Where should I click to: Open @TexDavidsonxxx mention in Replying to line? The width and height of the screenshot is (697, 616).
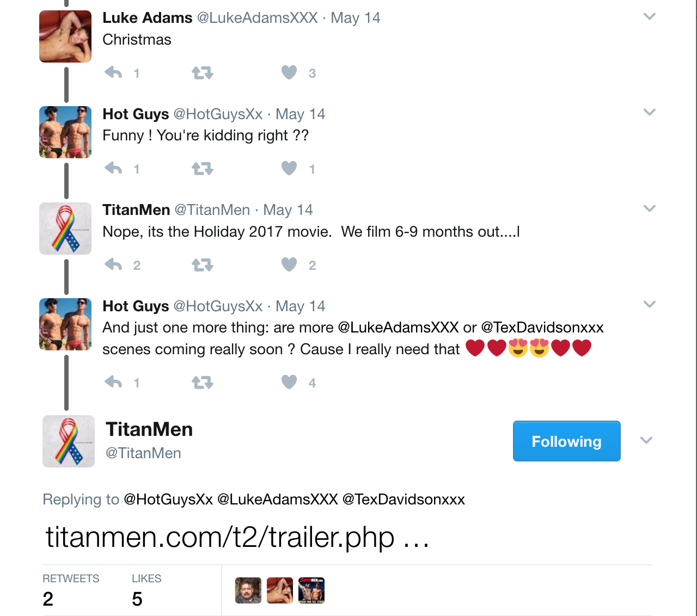click(403, 500)
